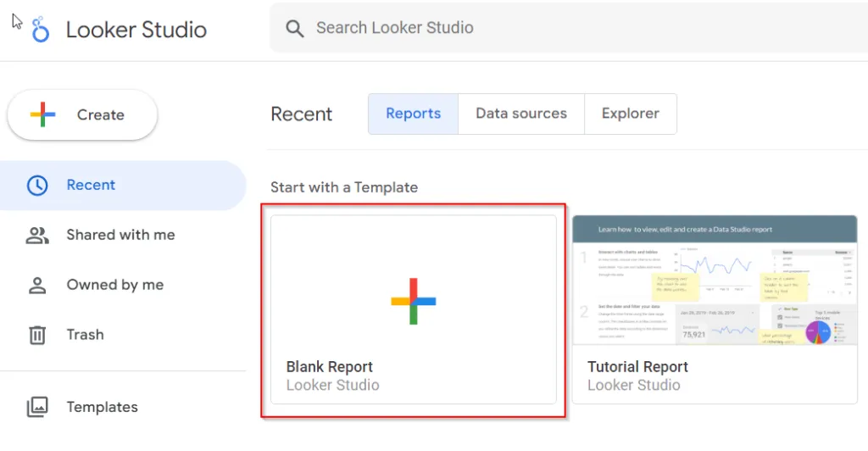The image size is (868, 451).
Task: Click the Owned by me person icon
Action: [37, 285]
